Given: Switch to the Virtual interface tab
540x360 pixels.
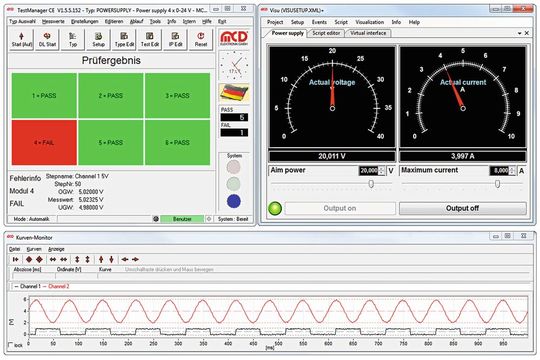Looking at the screenshot, I should click(368, 33).
